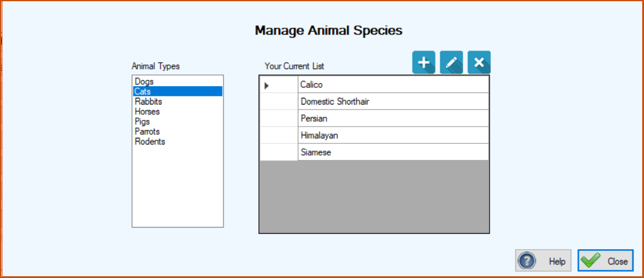
Task: Pick Pigs in the Animal Types list
Action: pos(177,122)
